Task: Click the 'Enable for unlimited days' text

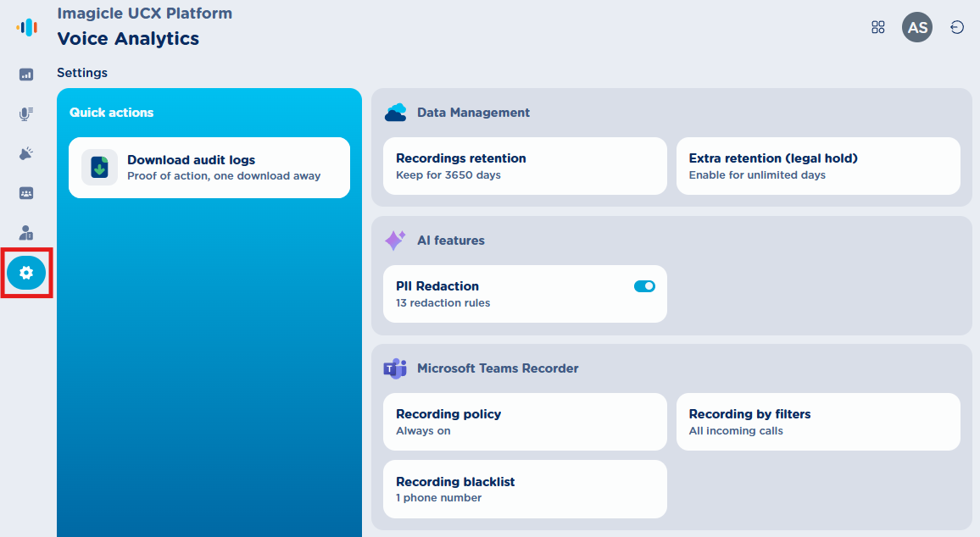Action: coord(757,174)
